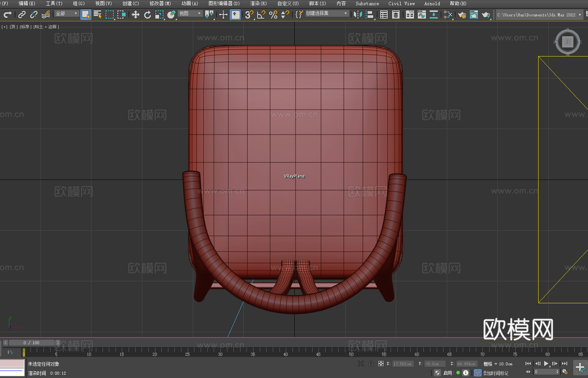The height and width of the screenshot is (378, 588).
Task: Open the Civil View menu
Action: coord(401,3)
